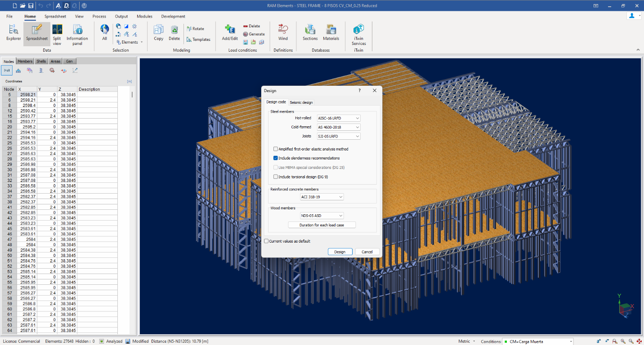Enable Amplified first-order elastic analysis method
Viewport: 644px width, 345px height.
pyautogui.click(x=311, y=149)
